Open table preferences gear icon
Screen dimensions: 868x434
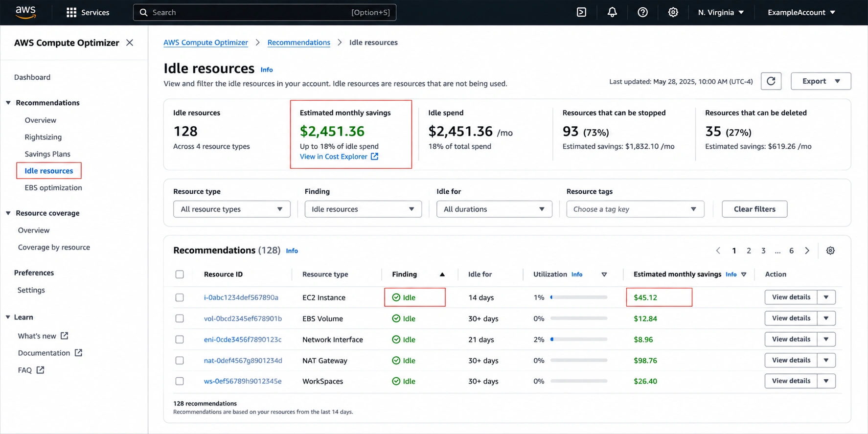point(830,251)
